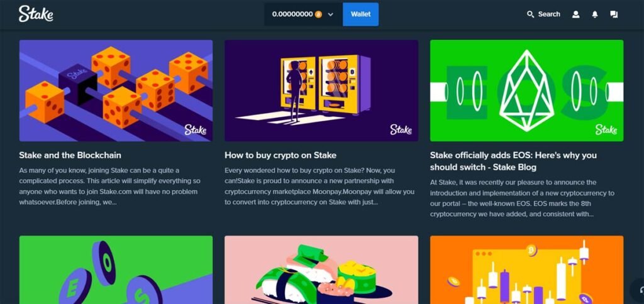Screen dimensions: 644x304
Task: Click the sushi illustration thumbnail
Action: (321, 270)
